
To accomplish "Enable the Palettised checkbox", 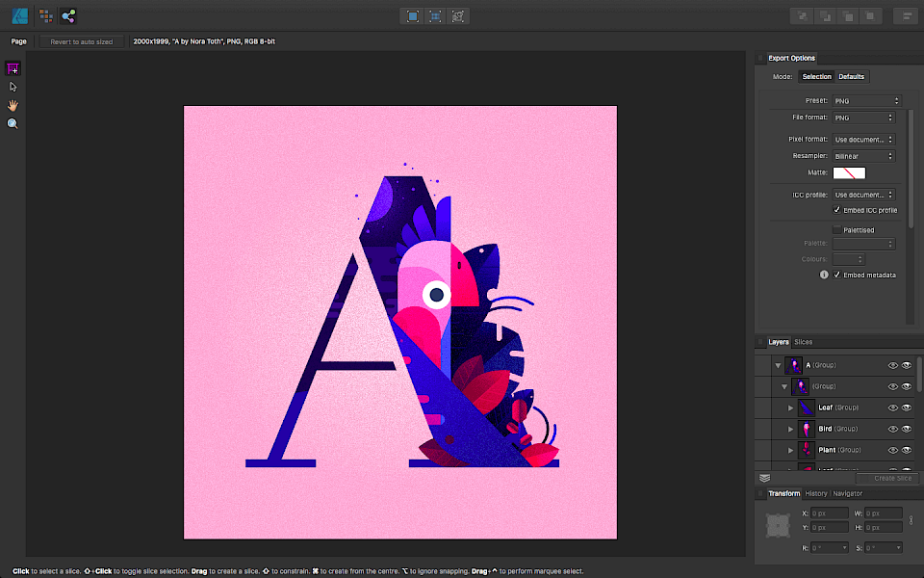I will [836, 229].
